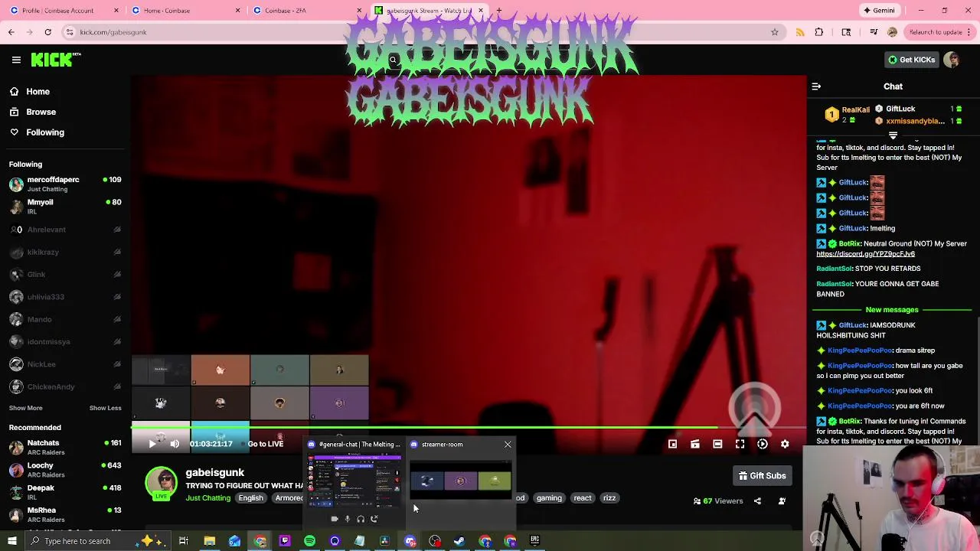Click the browser back arrow

tap(11, 32)
